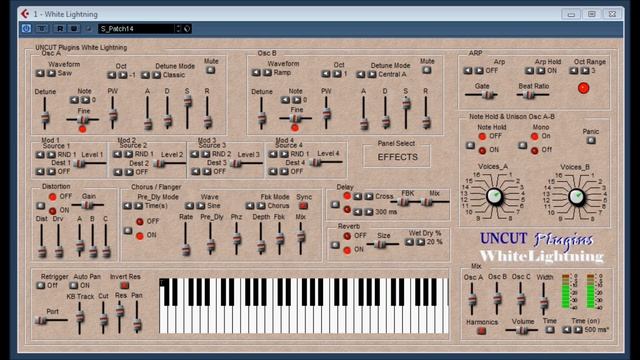Screen dimensions: 640x360
Task: Select next Pre_Dly Mode after Time(s)
Action: pyautogui.click(x=139, y=206)
